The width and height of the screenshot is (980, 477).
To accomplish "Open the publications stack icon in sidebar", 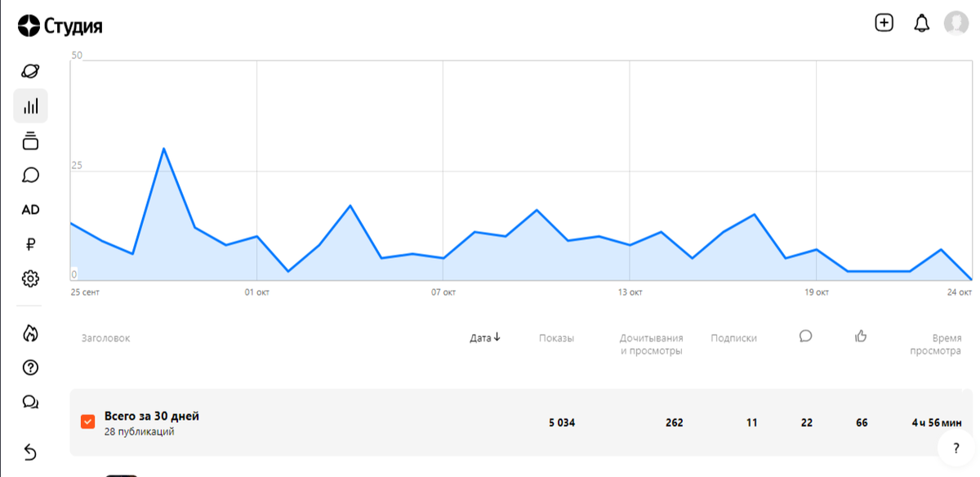I will [x=30, y=140].
